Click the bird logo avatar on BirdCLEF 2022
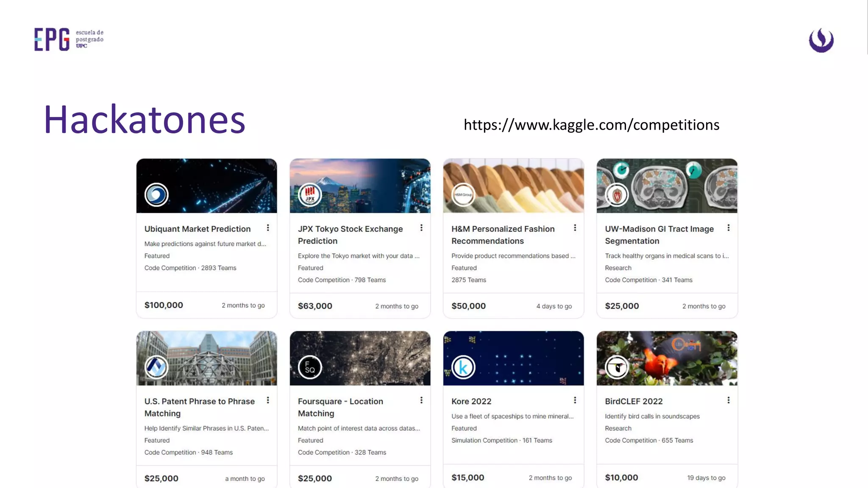Screen dimensions: 868x488 click(617, 367)
